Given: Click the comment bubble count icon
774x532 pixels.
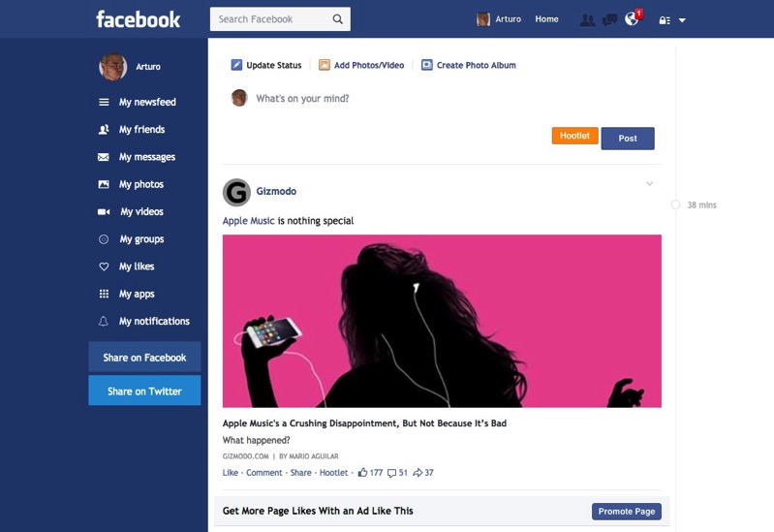Looking at the screenshot, I should pyautogui.click(x=392, y=473).
